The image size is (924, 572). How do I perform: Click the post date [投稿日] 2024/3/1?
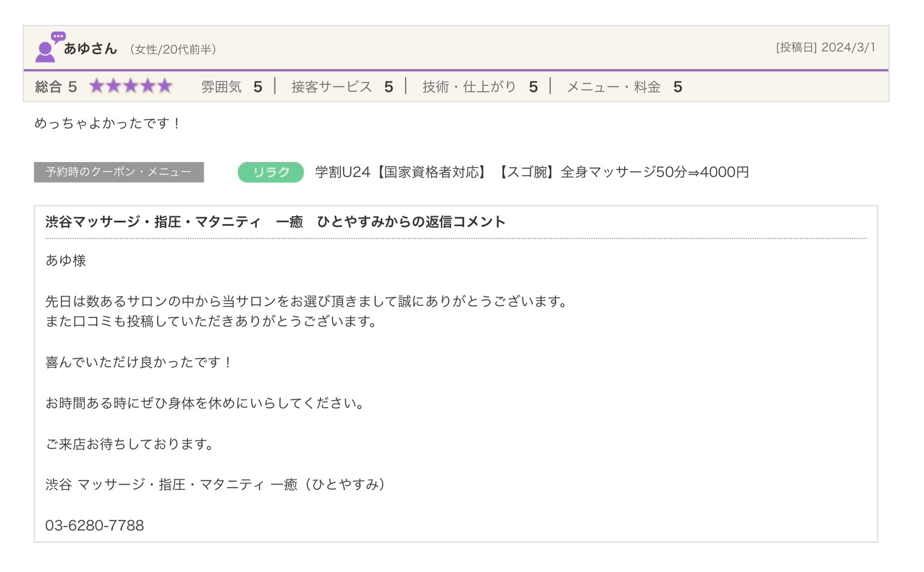pyautogui.click(x=825, y=47)
